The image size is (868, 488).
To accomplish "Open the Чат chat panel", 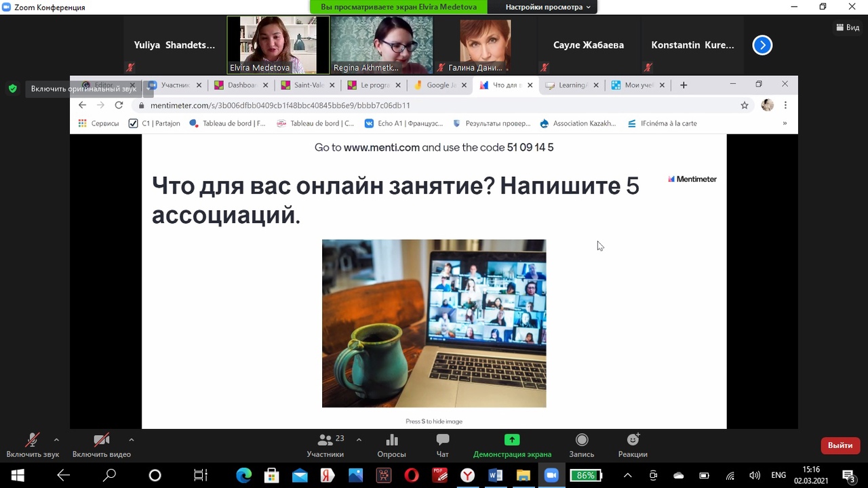I will click(x=443, y=446).
